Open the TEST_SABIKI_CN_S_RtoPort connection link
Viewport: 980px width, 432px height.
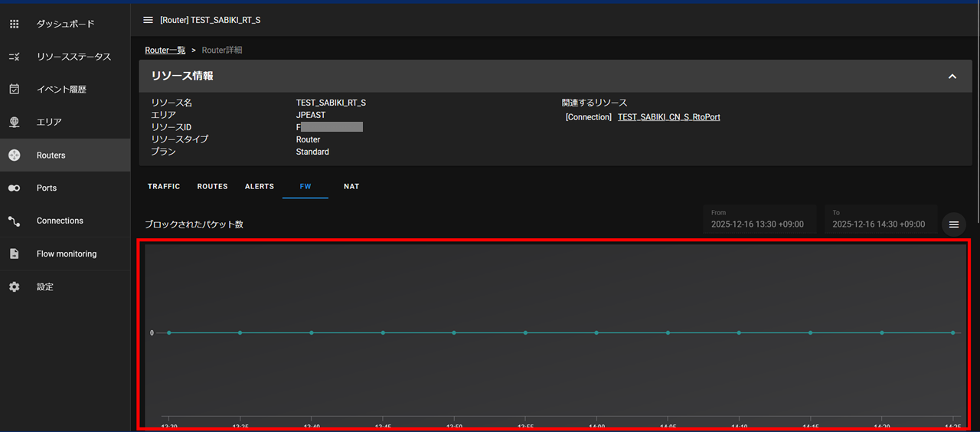(668, 117)
